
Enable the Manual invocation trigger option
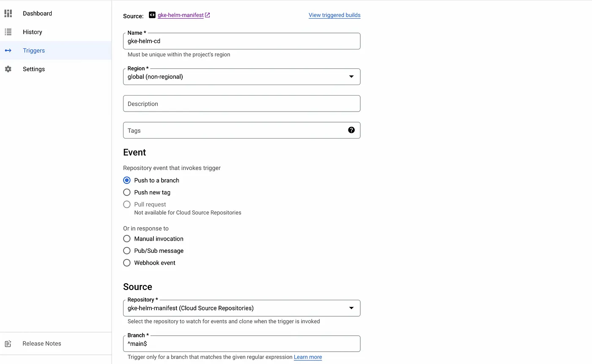pyautogui.click(x=126, y=238)
